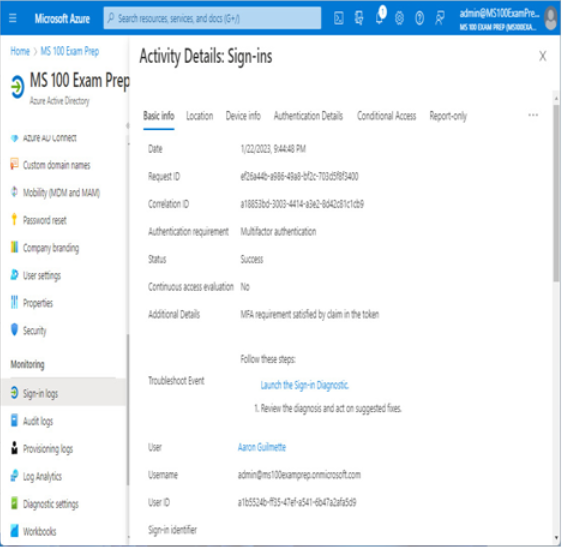Open the help question mark
Image resolution: width=562 pixels, height=551 pixels.
tap(419, 18)
